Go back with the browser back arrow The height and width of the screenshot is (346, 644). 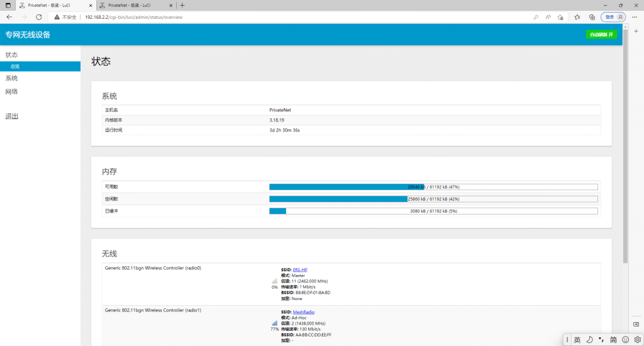[9, 17]
